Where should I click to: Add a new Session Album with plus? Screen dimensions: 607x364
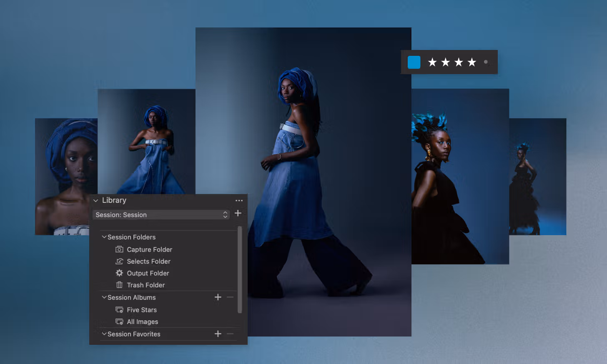218,297
